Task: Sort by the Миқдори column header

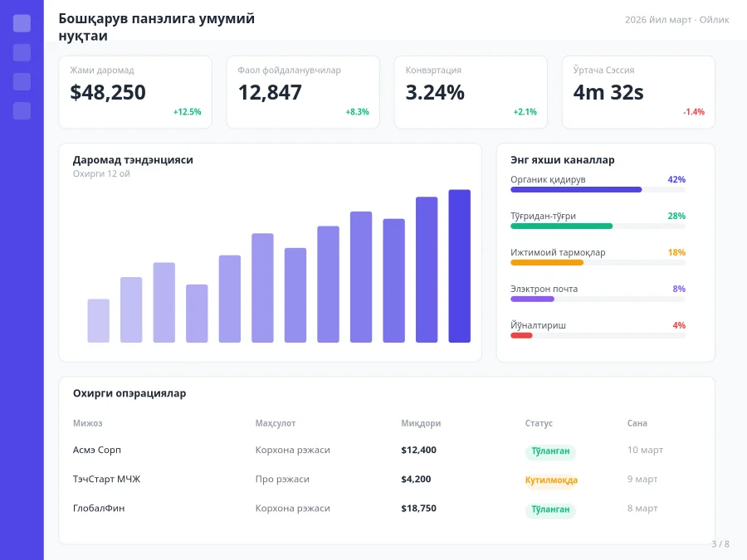Action: coord(421,423)
